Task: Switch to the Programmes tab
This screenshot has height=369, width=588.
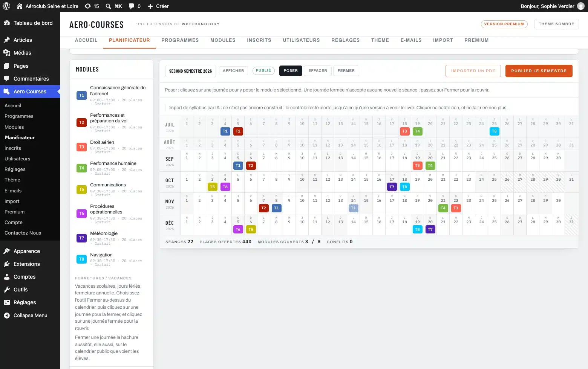Action: click(x=180, y=40)
